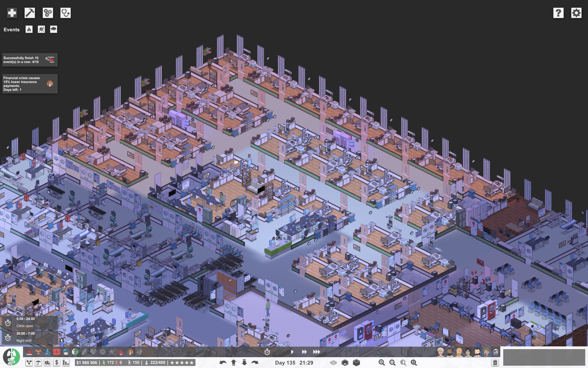This screenshot has height=368, width=588.
Task: Open the bar chart statistics panel
Action: pyautogui.click(x=66, y=362)
